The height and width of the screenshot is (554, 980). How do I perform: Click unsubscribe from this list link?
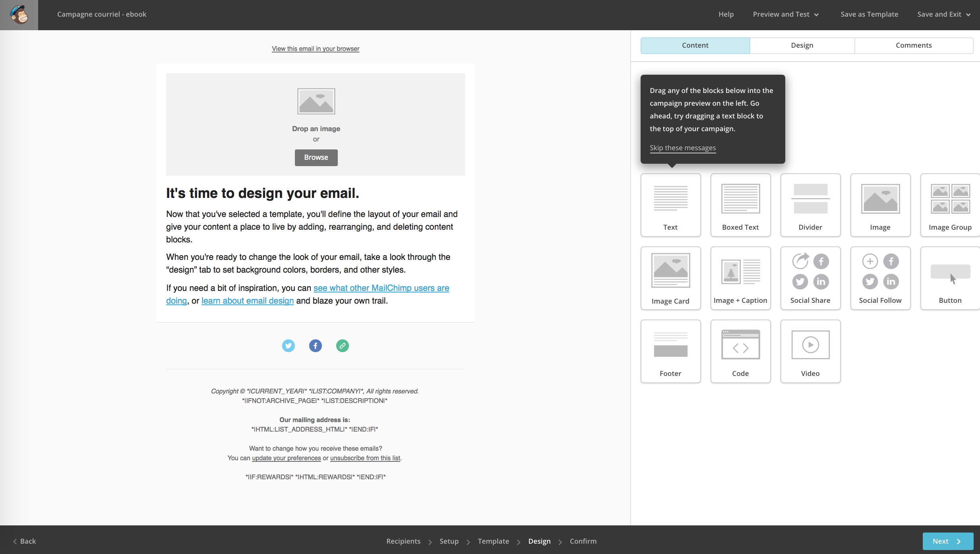(x=365, y=458)
